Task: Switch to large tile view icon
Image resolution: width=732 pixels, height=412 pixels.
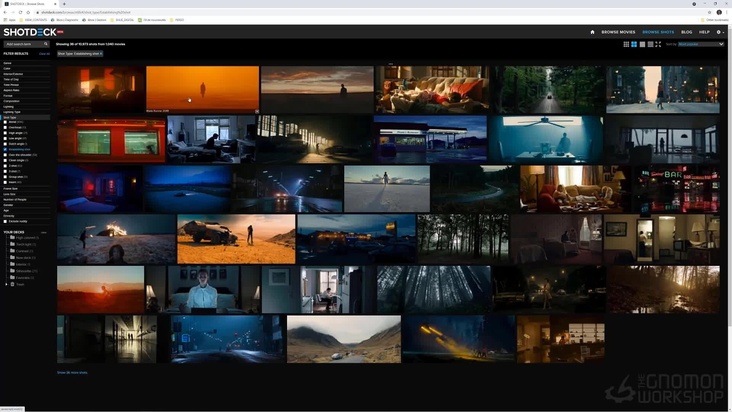Action: click(642, 44)
